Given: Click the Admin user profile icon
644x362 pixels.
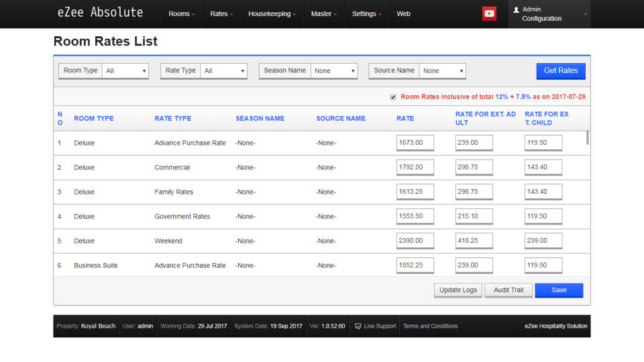Looking at the screenshot, I should click(x=516, y=9).
